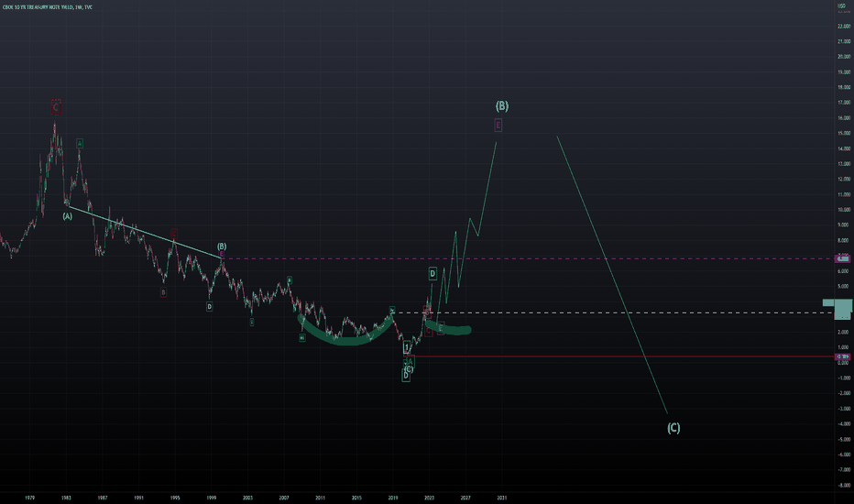The height and width of the screenshot is (504, 854).
Task: Select the green D label near 1999 low
Action: coord(209,307)
